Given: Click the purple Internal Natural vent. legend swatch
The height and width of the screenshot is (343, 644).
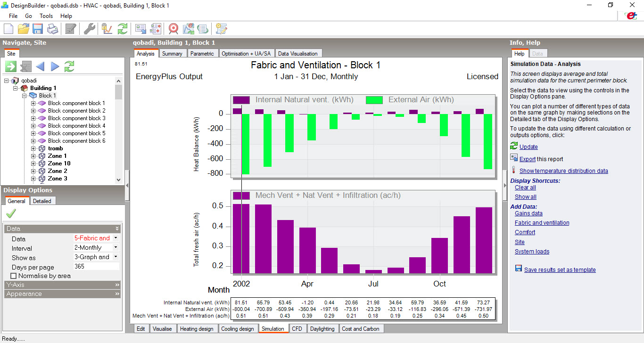Looking at the screenshot, I should (x=241, y=100).
